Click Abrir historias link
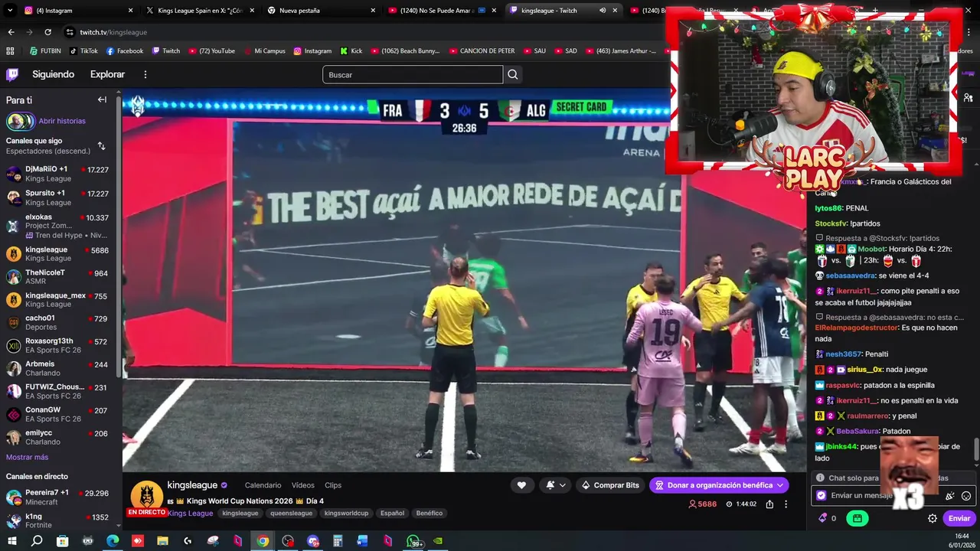This screenshot has height=551, width=980. 62,121
